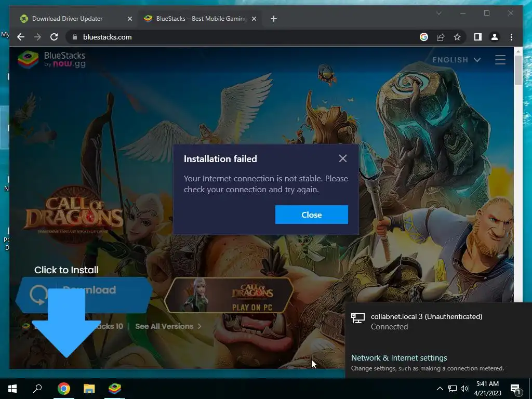Viewport: 532px width, 399px height.
Task: Open the clock showing 5:41 AM
Action: (x=487, y=389)
